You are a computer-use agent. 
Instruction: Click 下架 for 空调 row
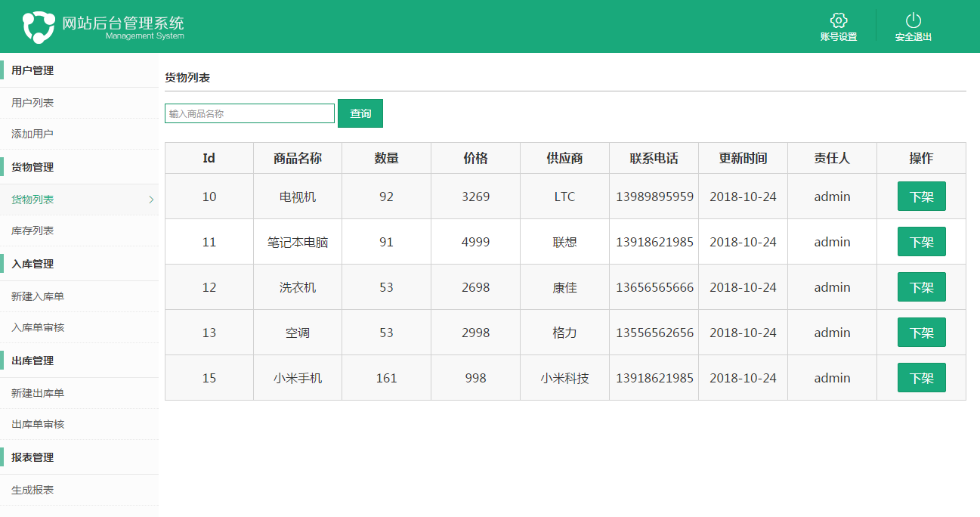921,333
